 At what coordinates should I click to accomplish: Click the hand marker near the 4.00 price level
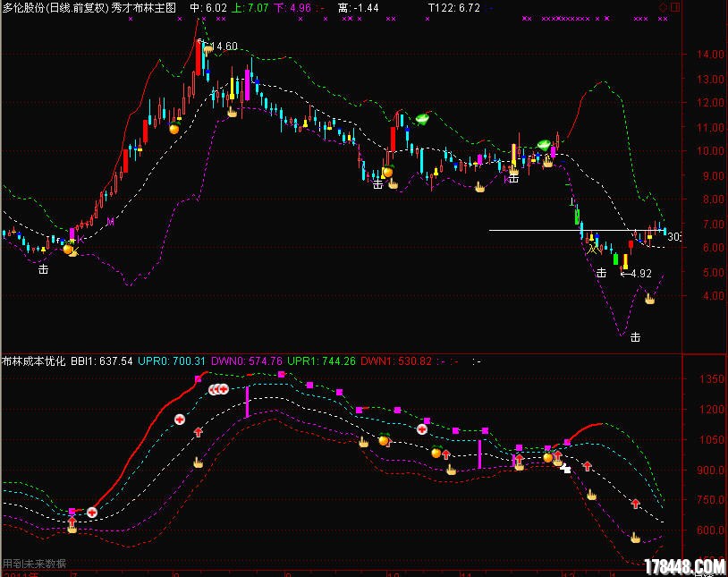coord(649,299)
